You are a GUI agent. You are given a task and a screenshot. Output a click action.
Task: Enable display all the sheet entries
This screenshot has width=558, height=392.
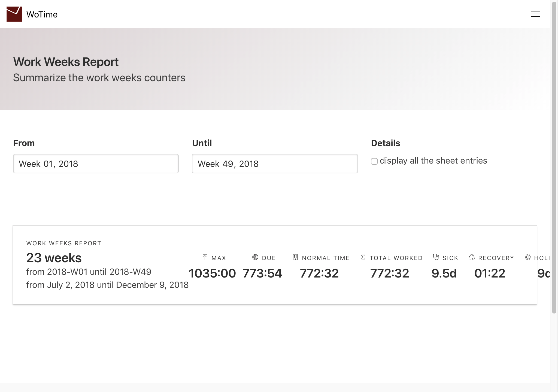coord(374,161)
